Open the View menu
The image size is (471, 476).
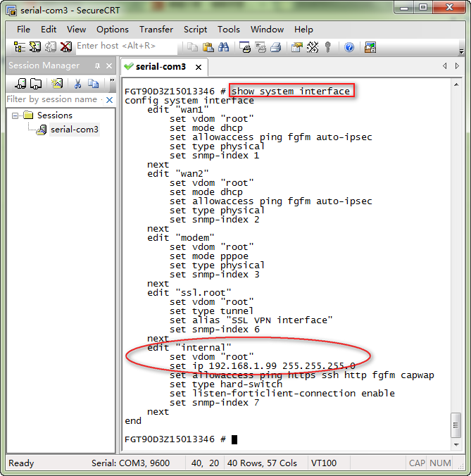click(x=76, y=30)
